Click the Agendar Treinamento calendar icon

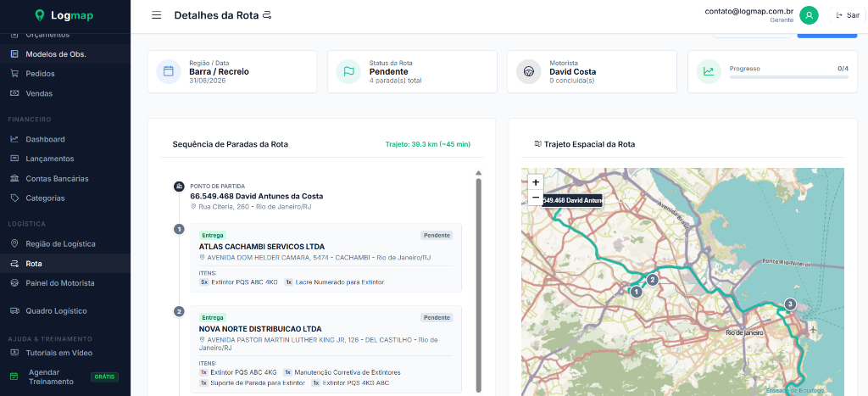point(14,376)
